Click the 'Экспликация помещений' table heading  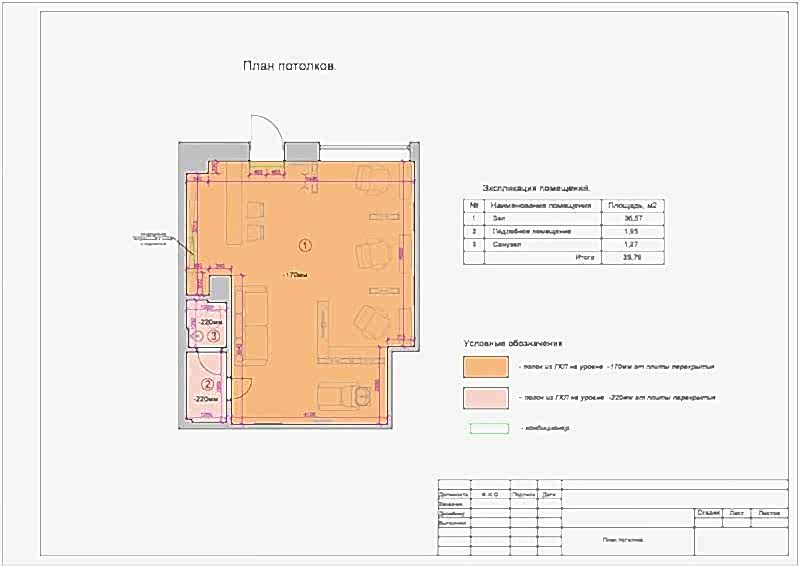click(x=536, y=187)
